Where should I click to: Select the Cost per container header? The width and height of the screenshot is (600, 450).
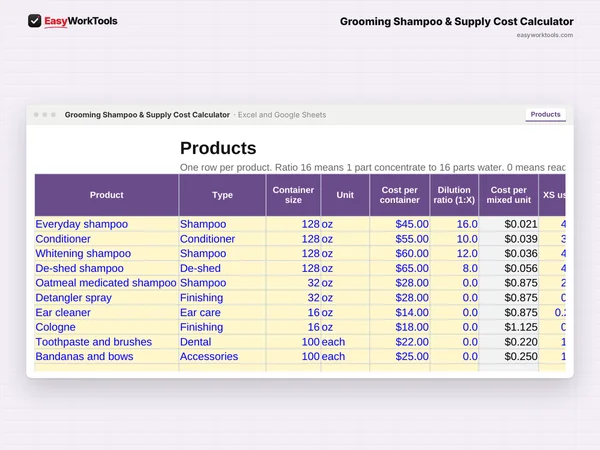point(399,195)
